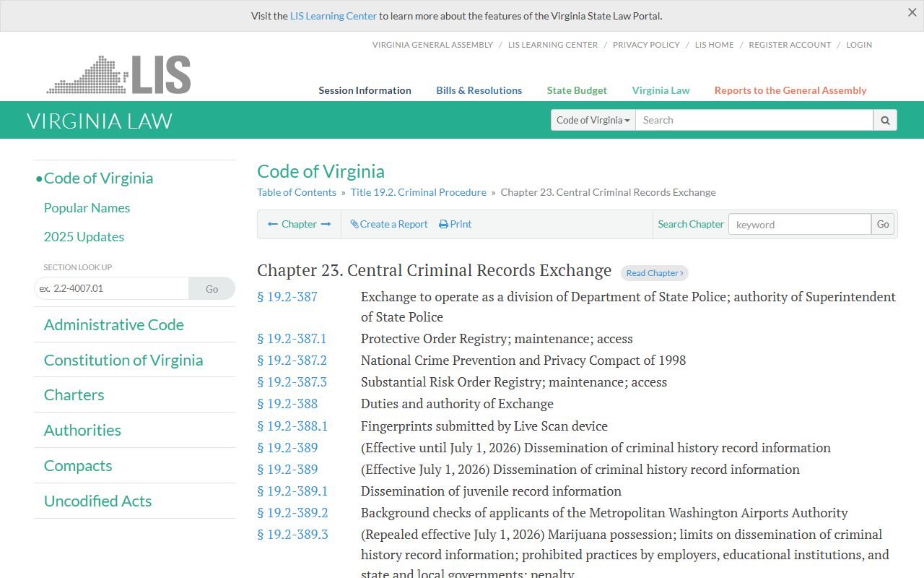Click LIS Learning Center top nav link
Screen dimensions: 924x578
[553, 45]
